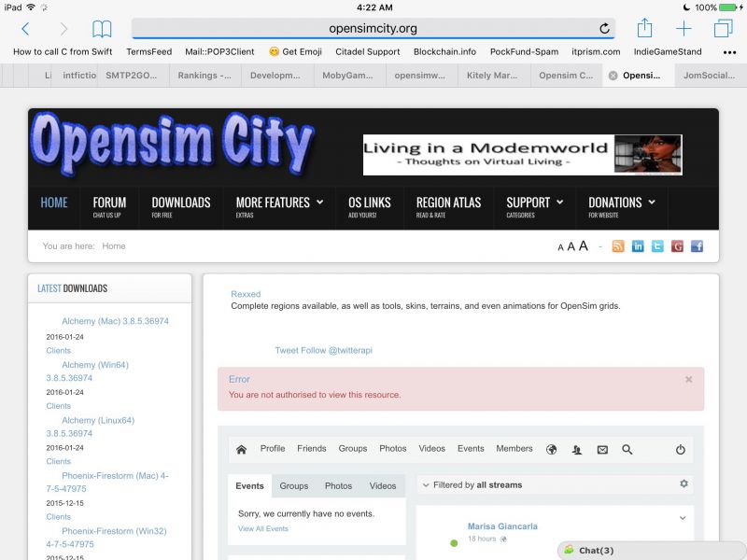Switch to the Videos tab in events box
Viewport: 747px width, 560px height.
click(383, 485)
